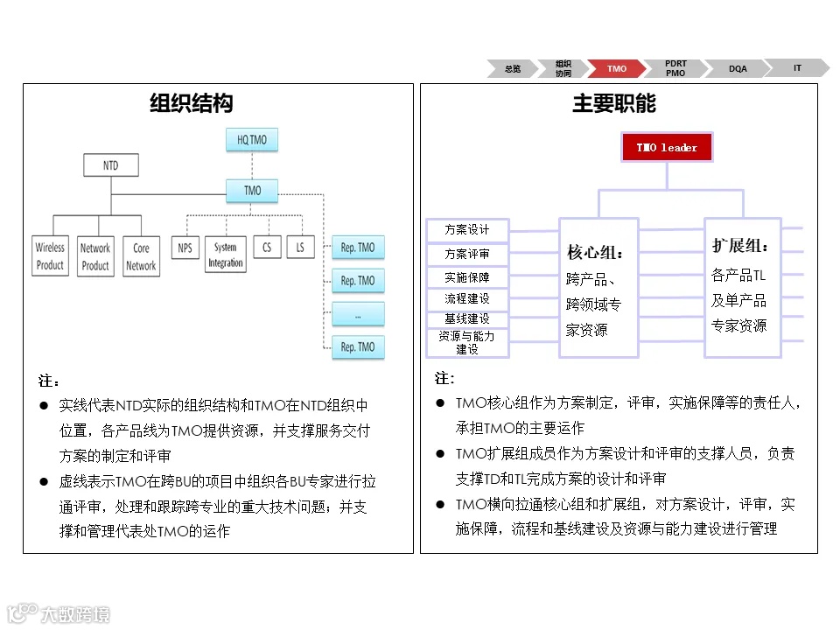
Task: Click the Core Network box
Action: pos(140,256)
